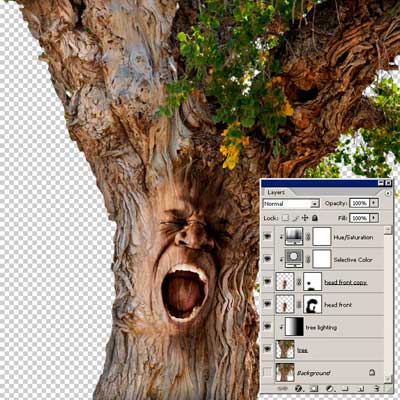This screenshot has width=400, height=400.
Task: Click the Create new group folder icon
Action: (346, 389)
